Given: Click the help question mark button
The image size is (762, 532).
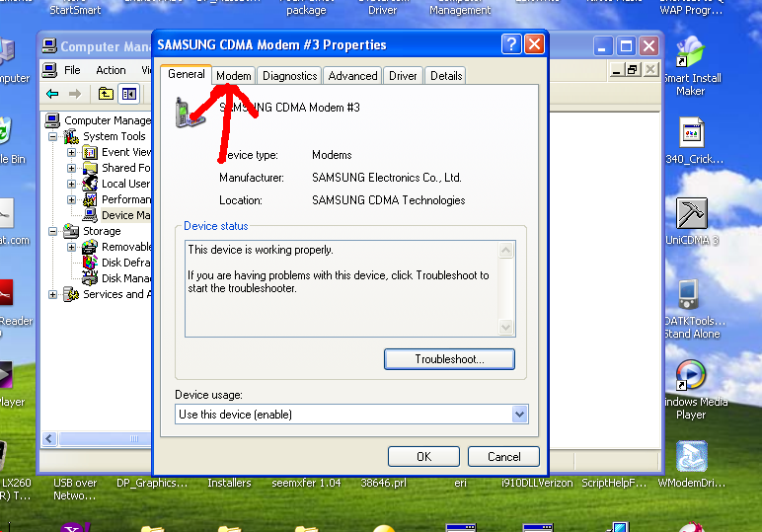Looking at the screenshot, I should pos(511,44).
